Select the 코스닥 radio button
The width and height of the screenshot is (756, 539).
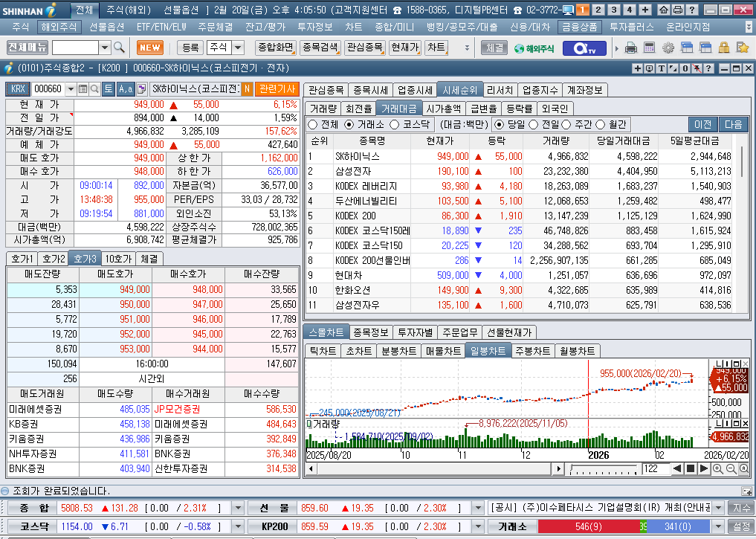[x=395, y=125]
